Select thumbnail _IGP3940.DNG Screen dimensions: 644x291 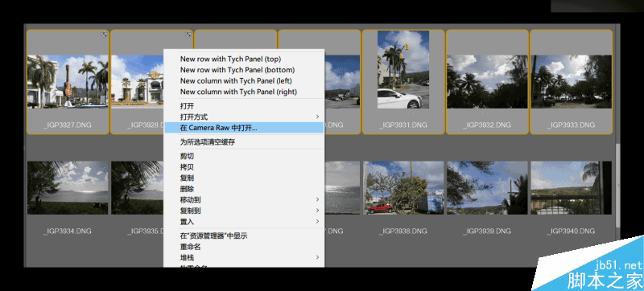coord(571,188)
